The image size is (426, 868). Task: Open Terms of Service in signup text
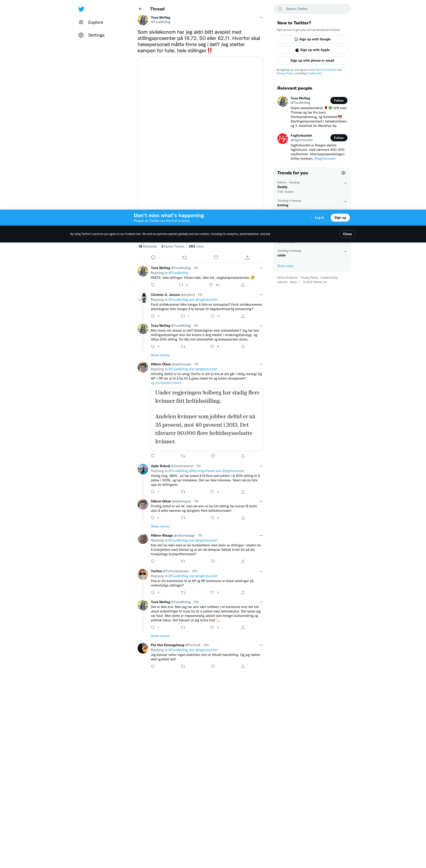pyautogui.click(x=325, y=70)
